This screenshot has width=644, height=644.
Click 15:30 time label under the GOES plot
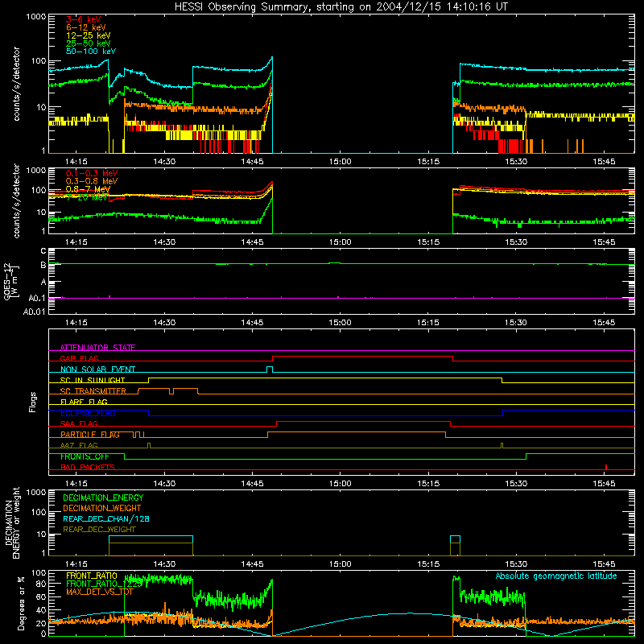tap(516, 323)
